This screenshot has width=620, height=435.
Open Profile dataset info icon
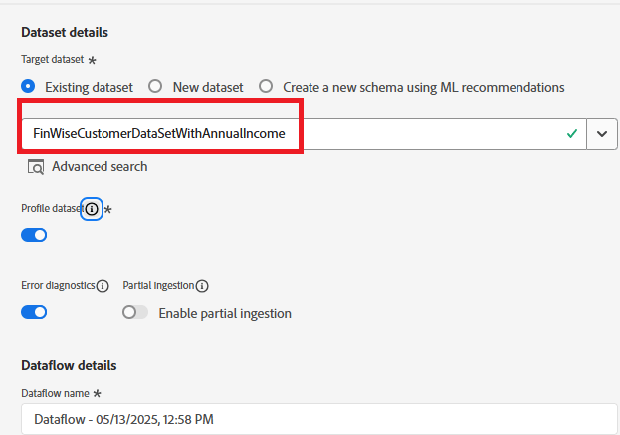pyautogui.click(x=92, y=209)
